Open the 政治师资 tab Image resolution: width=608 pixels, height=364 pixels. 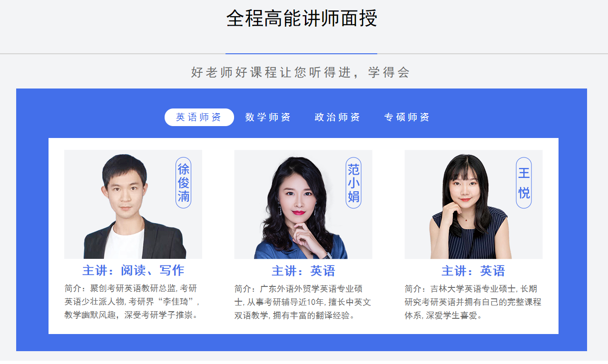coord(337,117)
